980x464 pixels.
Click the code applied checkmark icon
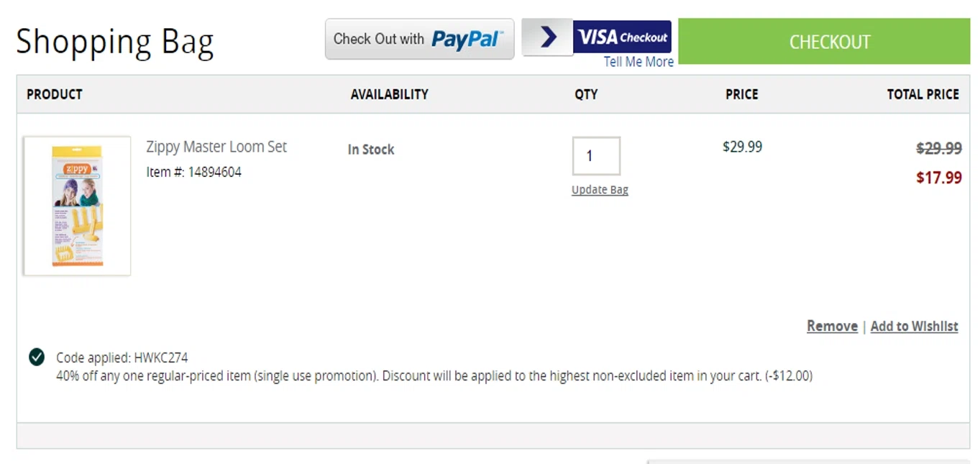tap(37, 357)
